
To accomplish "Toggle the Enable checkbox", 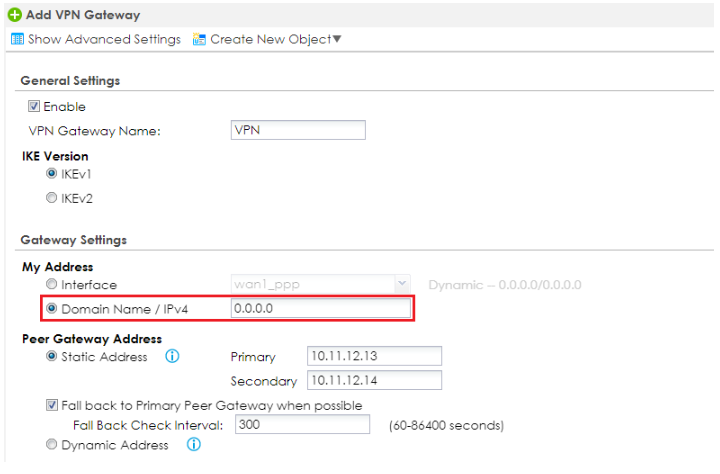I will [x=34, y=107].
